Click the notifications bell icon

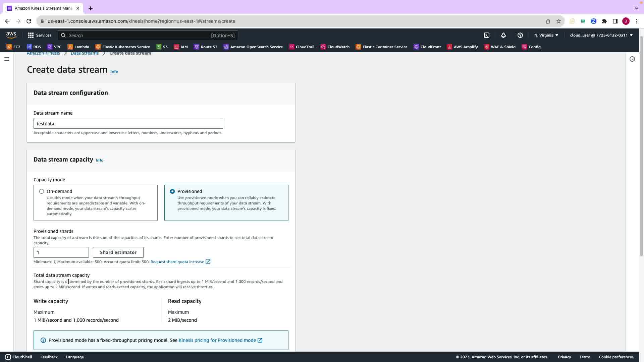point(503,35)
